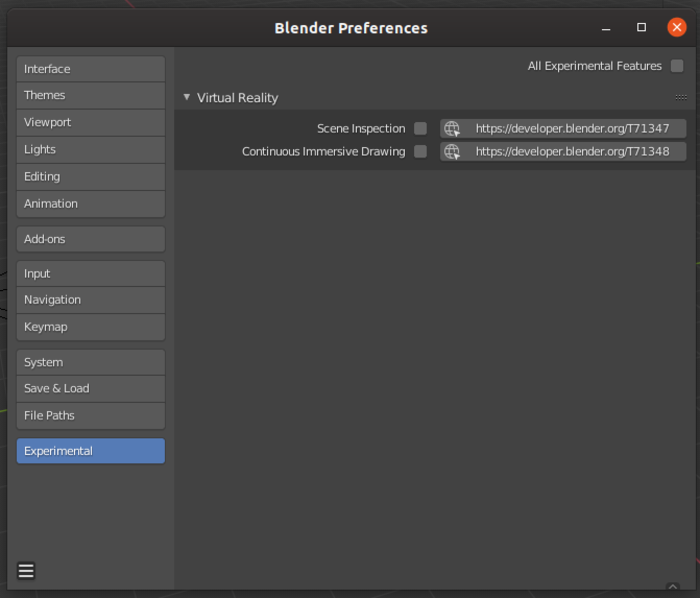Maximize the Blender Preferences window
Viewport: 700px width, 598px height.
[x=642, y=27]
